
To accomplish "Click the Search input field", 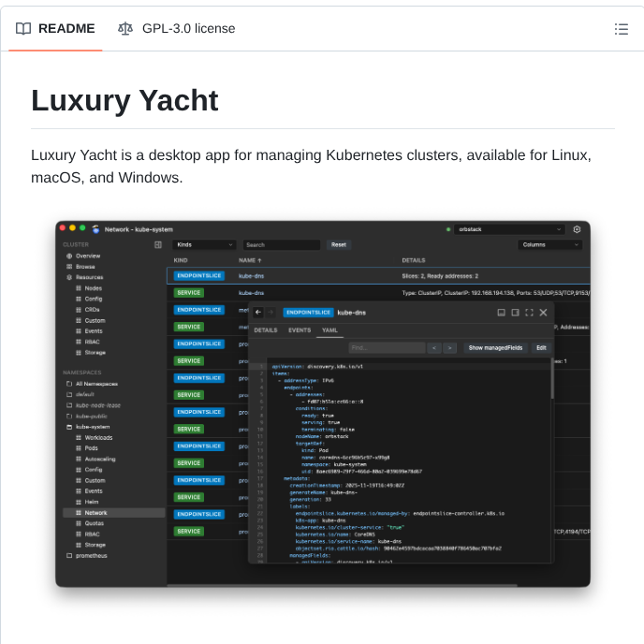I will (282, 245).
